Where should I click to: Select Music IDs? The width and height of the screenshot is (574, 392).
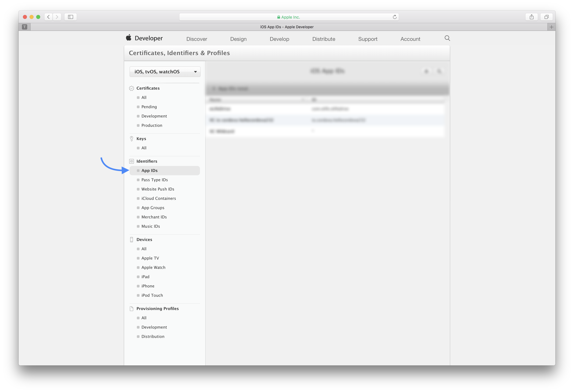151,226
